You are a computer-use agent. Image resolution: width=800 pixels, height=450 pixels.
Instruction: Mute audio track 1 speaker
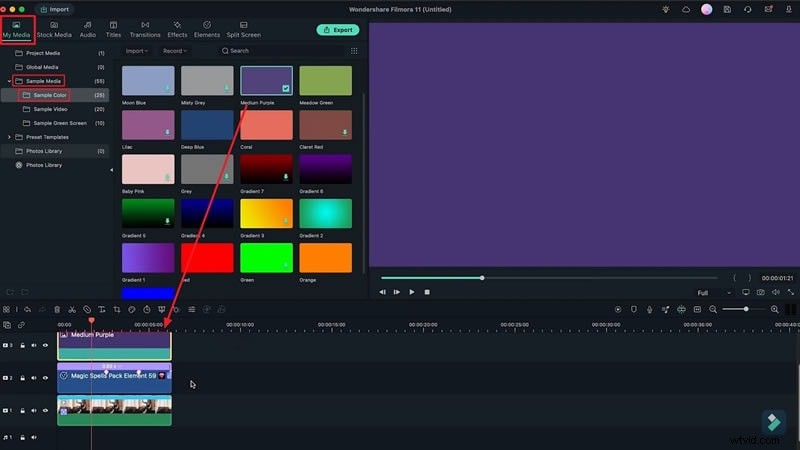(34, 437)
